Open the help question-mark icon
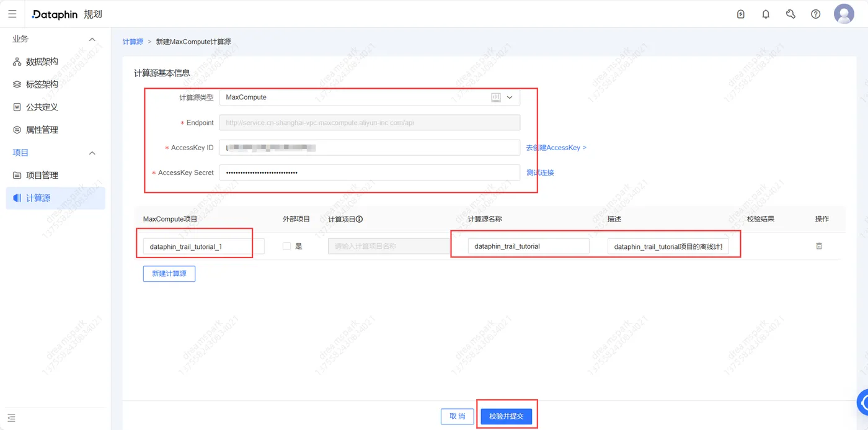868x430 pixels. click(x=816, y=14)
